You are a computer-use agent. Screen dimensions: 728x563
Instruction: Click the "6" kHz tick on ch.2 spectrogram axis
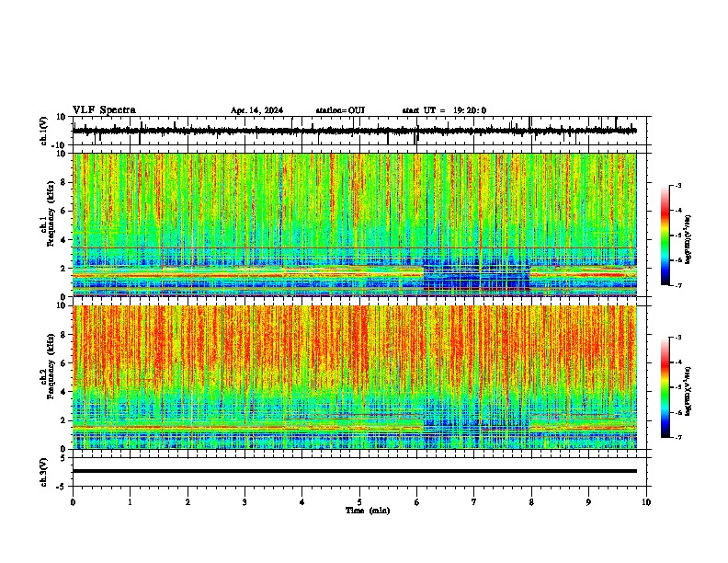[63, 362]
